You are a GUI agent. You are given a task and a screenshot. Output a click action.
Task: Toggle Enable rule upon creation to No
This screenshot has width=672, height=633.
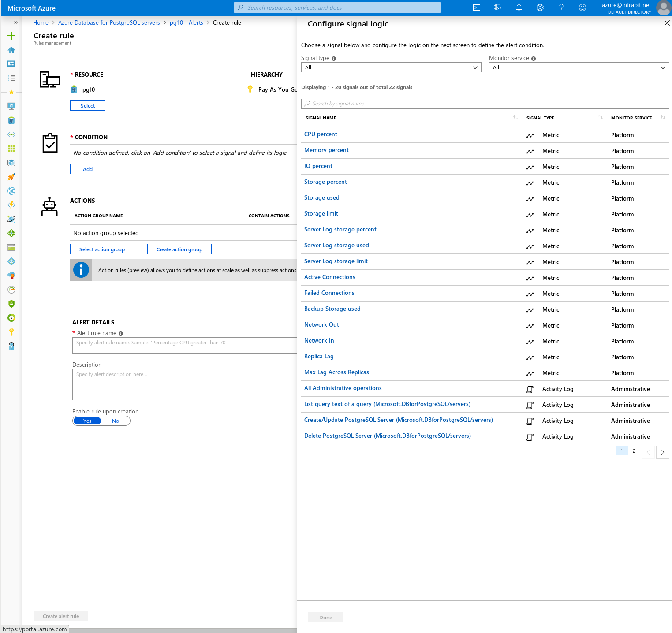click(116, 421)
